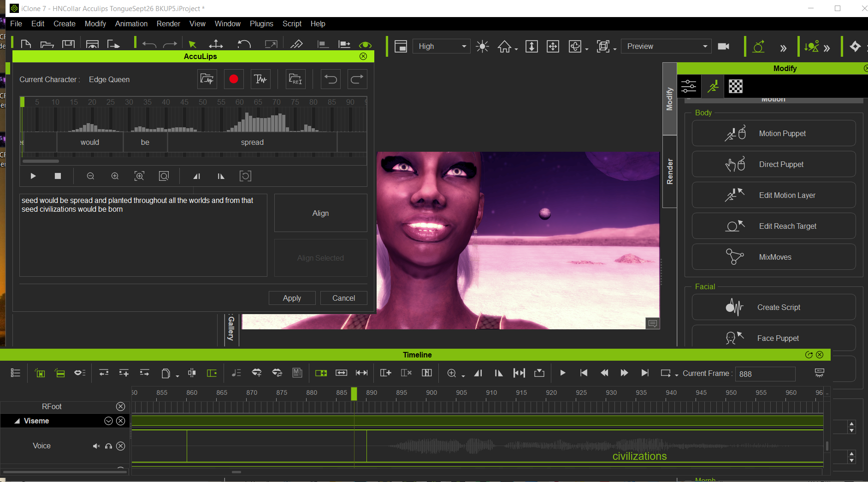Toggle headphone solo on the Voice track
868x482 pixels.
[x=109, y=446]
